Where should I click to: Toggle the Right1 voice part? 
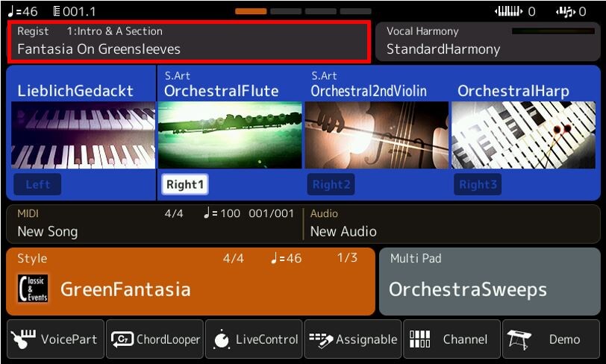(184, 184)
